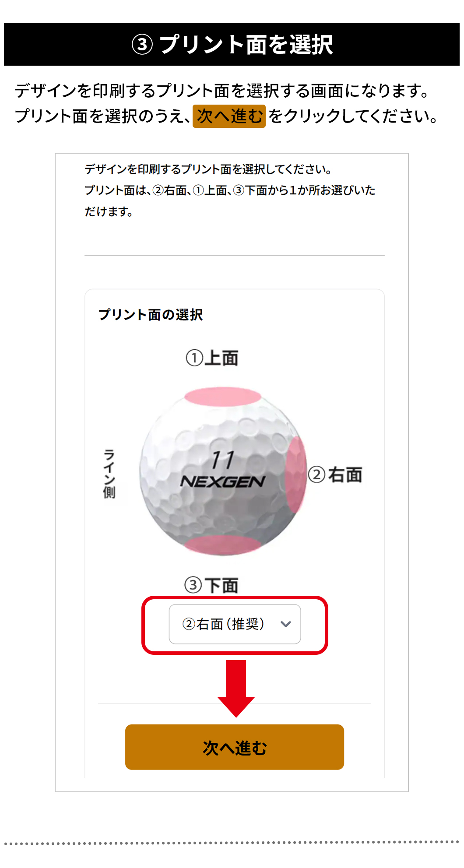
Task: Click the プリント面の選択 section heading
Action: tap(151, 315)
